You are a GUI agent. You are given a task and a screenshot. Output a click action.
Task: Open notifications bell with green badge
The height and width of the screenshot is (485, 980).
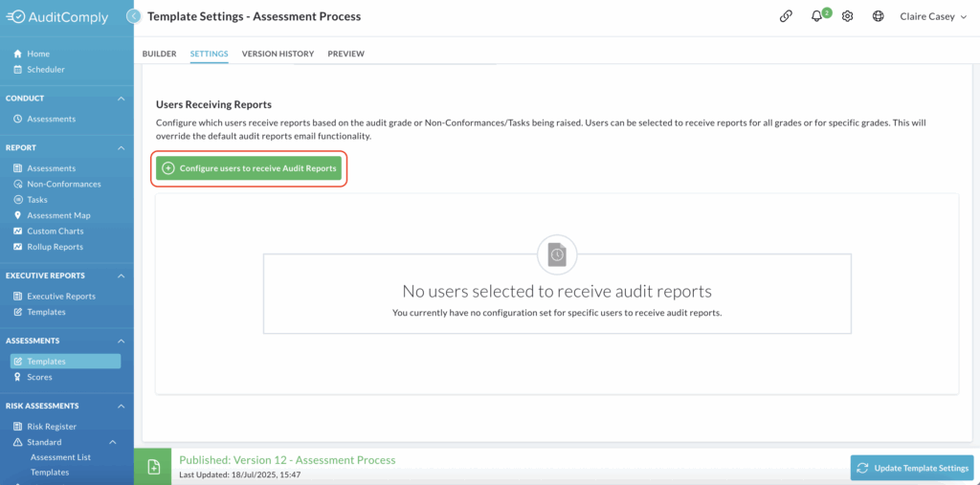pos(817,17)
